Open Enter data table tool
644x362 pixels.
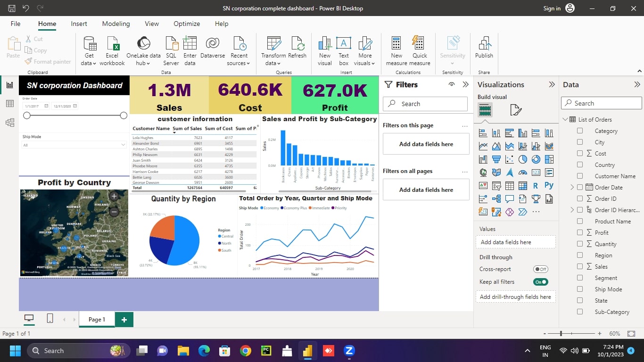pos(190,51)
